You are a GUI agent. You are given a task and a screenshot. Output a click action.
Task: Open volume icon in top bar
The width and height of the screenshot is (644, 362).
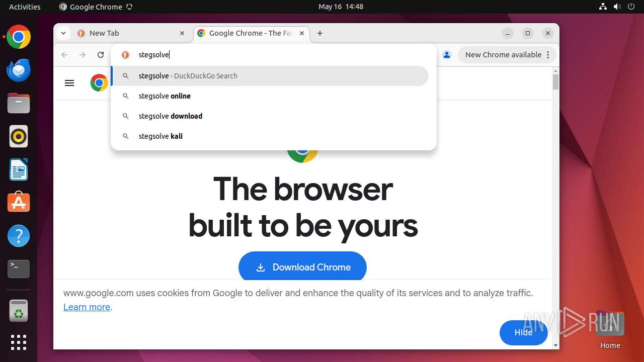617,7
